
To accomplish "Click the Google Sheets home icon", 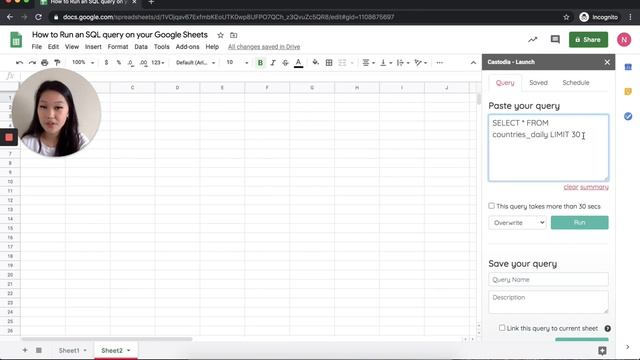I will pos(16,40).
